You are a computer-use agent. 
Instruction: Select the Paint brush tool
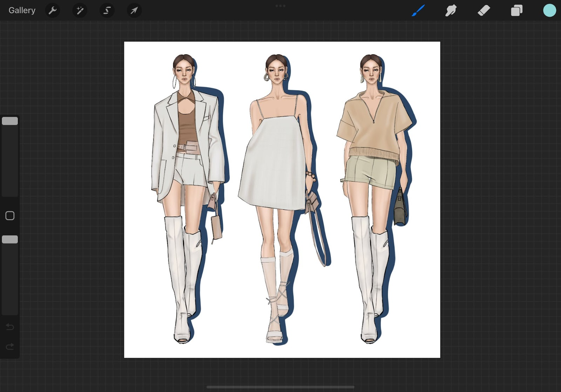pos(418,11)
